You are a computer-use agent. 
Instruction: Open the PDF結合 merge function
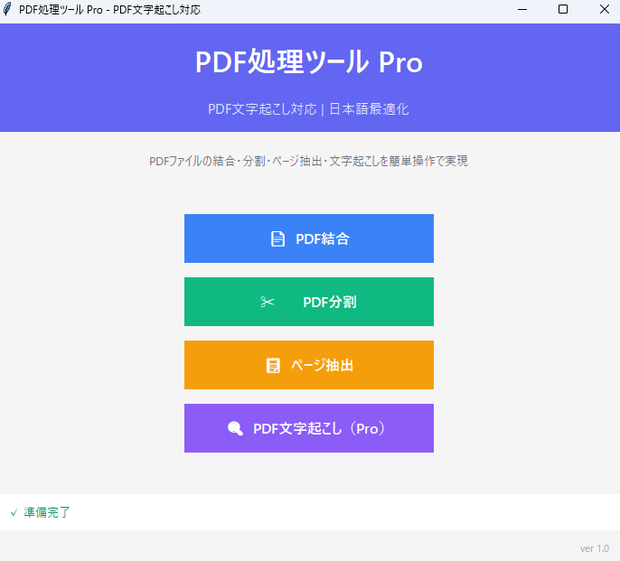pyautogui.click(x=309, y=238)
